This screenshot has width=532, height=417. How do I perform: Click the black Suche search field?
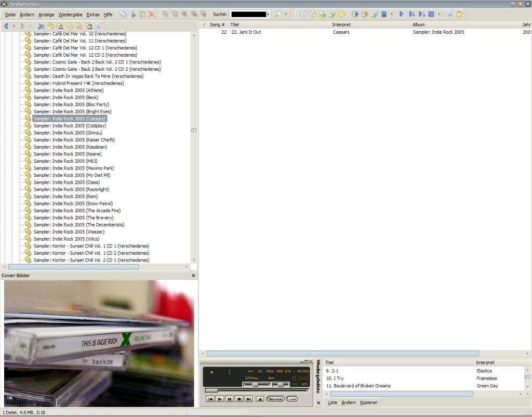pyautogui.click(x=248, y=14)
